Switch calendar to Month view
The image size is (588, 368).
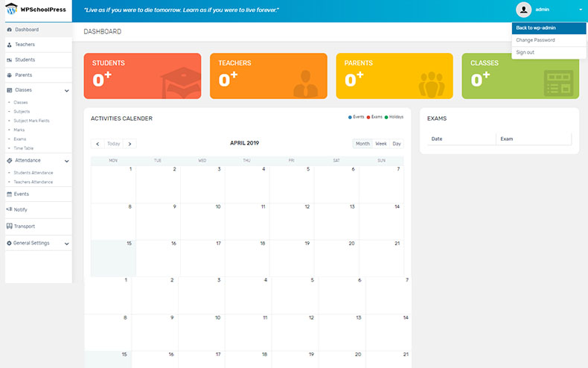pyautogui.click(x=362, y=144)
